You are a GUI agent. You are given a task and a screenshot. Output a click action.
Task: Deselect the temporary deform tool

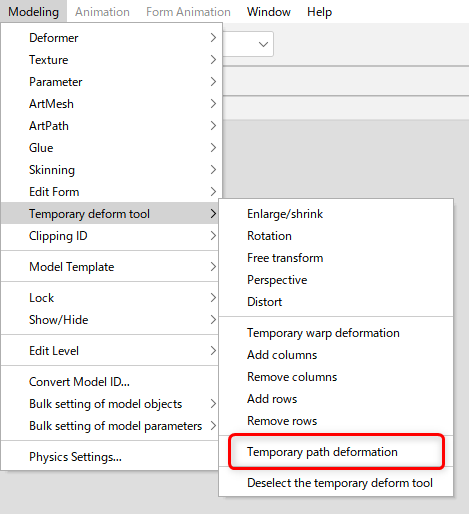(x=336, y=483)
